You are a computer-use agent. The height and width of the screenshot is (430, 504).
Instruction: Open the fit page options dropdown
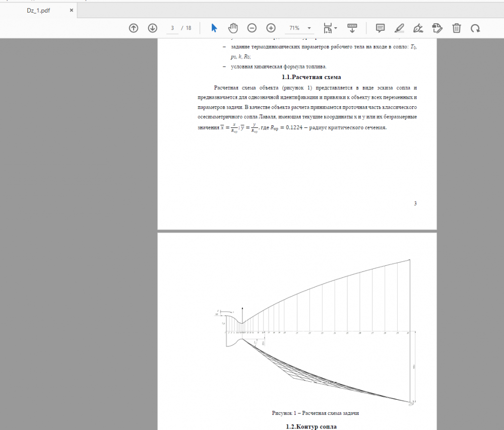point(330,28)
